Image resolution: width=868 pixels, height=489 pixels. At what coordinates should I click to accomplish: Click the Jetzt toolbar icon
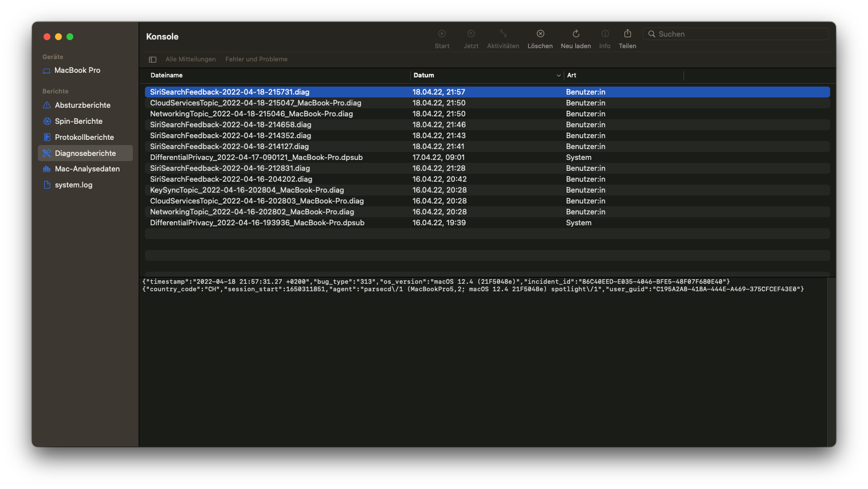point(471,34)
